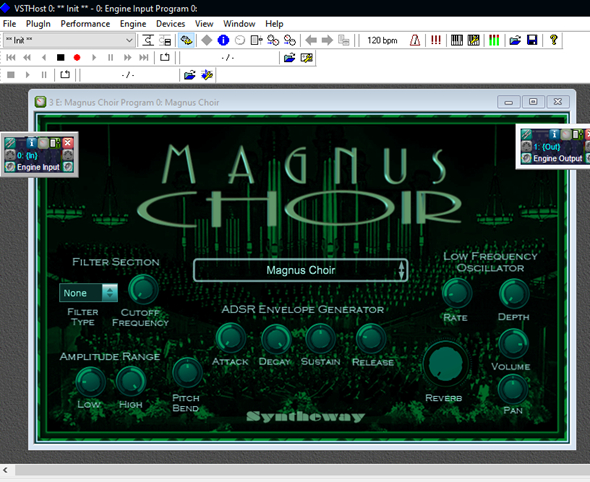
Task: Click the Amplitude Range High knob
Action: [x=131, y=381]
